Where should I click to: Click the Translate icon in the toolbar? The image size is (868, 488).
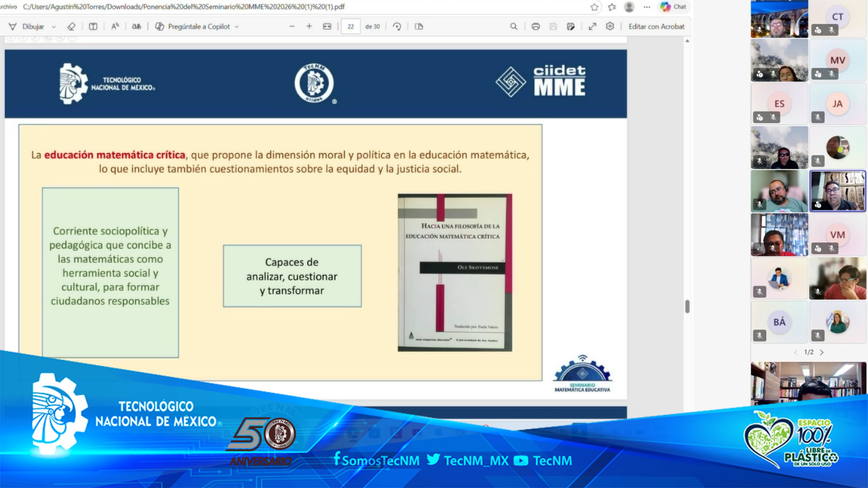pos(136,27)
